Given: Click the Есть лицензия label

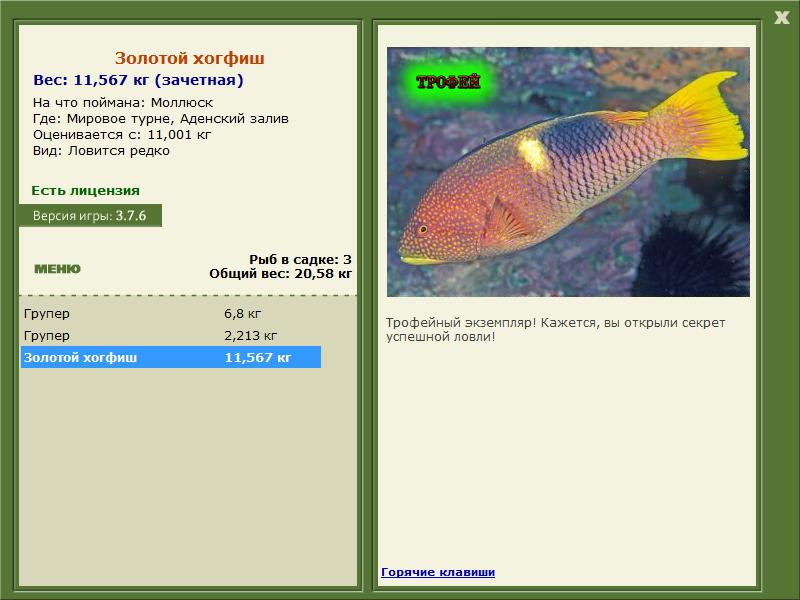Looking at the screenshot, I should pos(86,190).
